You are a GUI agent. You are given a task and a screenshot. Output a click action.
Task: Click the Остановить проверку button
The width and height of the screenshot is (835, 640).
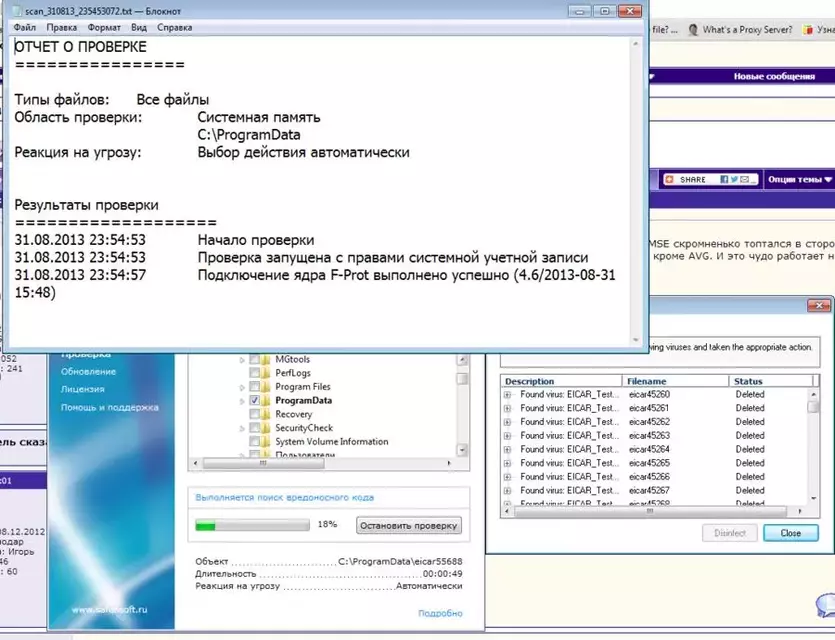(408, 526)
